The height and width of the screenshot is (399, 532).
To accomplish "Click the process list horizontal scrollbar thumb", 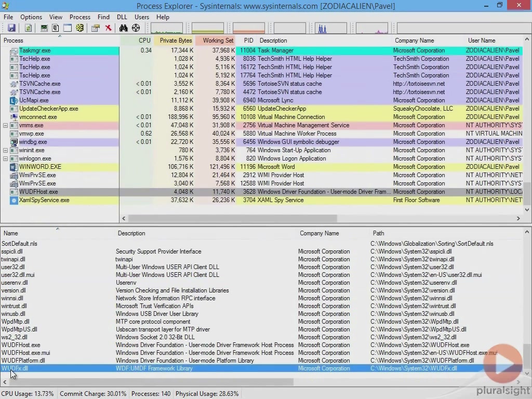I will 232,219.
